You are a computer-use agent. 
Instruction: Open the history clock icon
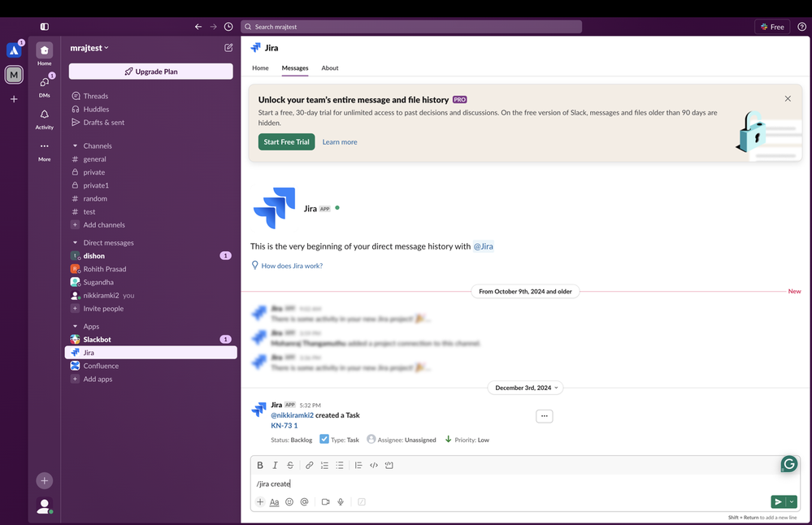coord(228,26)
